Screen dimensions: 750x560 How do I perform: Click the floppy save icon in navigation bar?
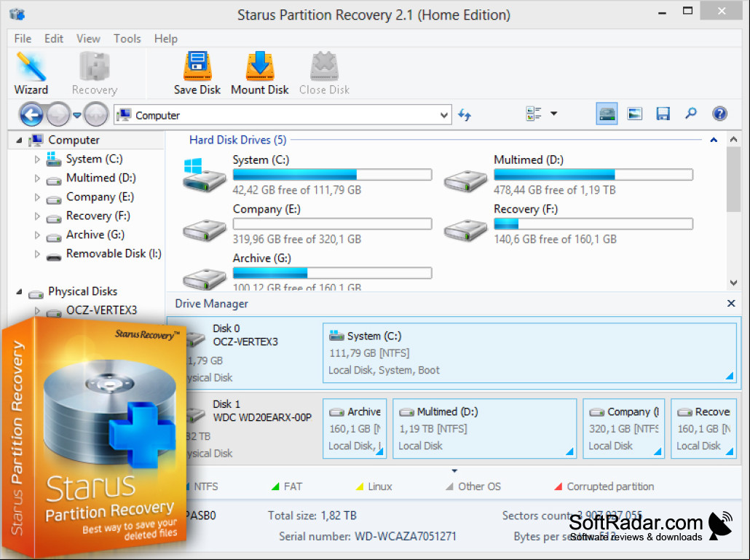click(663, 114)
